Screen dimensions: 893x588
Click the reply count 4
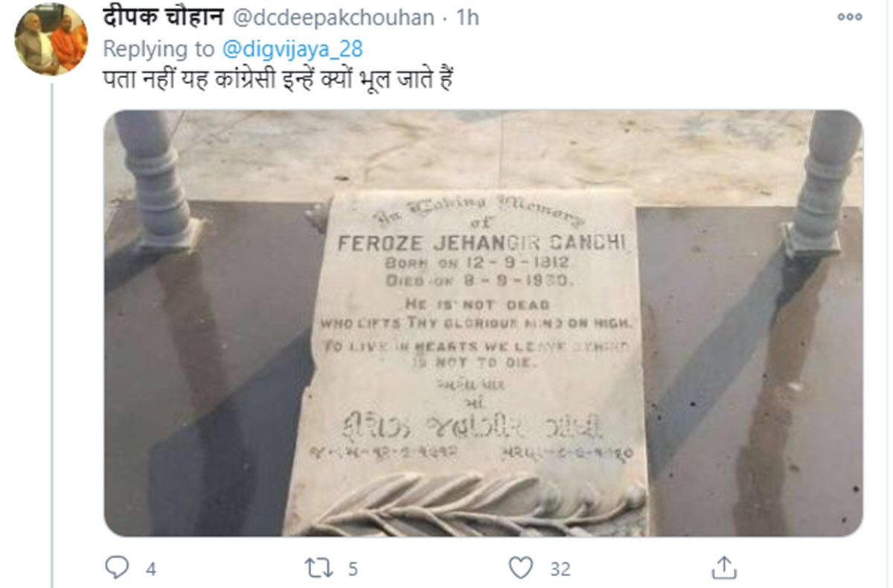pos(151,569)
